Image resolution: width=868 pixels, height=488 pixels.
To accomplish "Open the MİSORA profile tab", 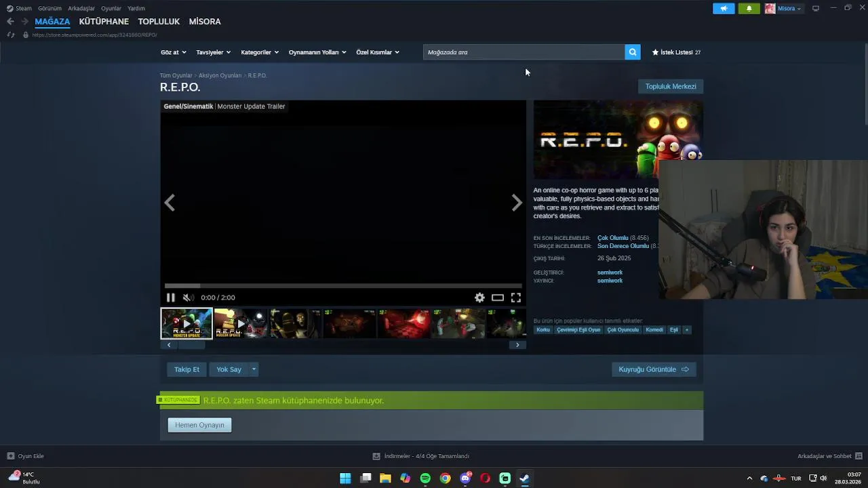I will point(205,22).
